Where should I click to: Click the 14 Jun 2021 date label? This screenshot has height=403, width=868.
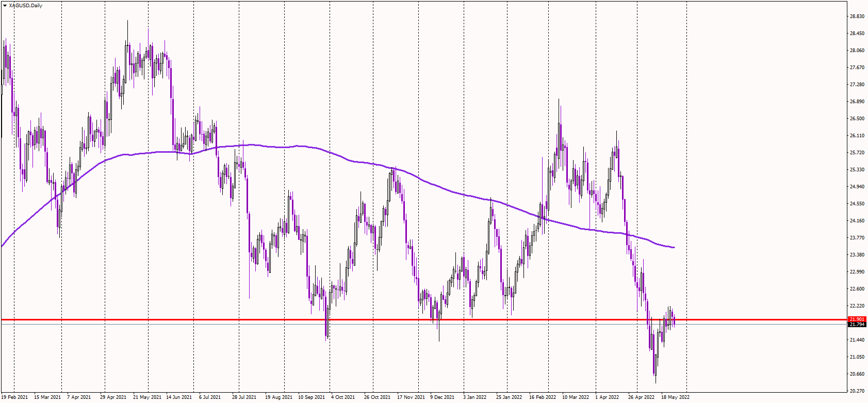pyautogui.click(x=179, y=397)
